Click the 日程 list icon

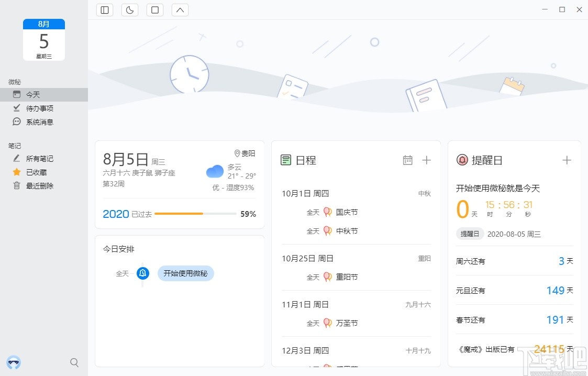pyautogui.click(x=286, y=160)
